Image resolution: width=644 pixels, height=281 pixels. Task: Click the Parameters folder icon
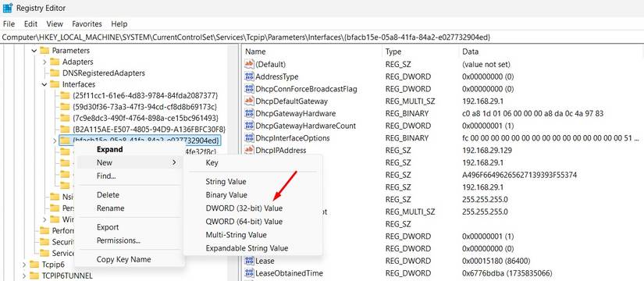tap(44, 51)
